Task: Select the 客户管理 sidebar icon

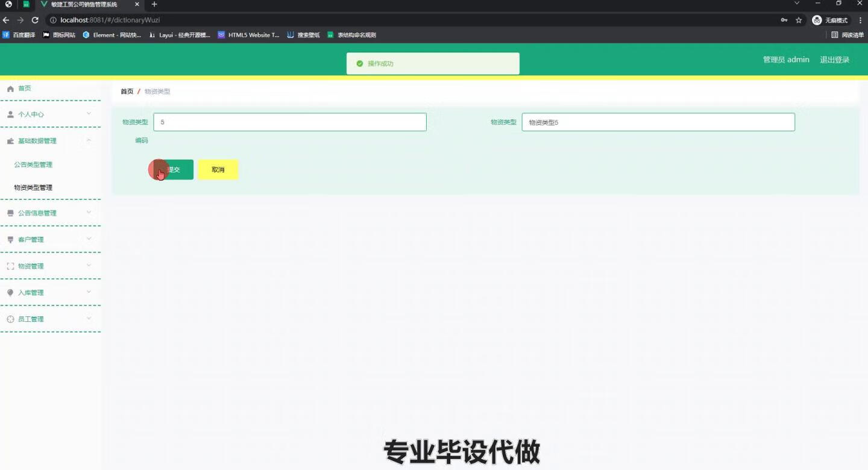Action: tap(10, 239)
